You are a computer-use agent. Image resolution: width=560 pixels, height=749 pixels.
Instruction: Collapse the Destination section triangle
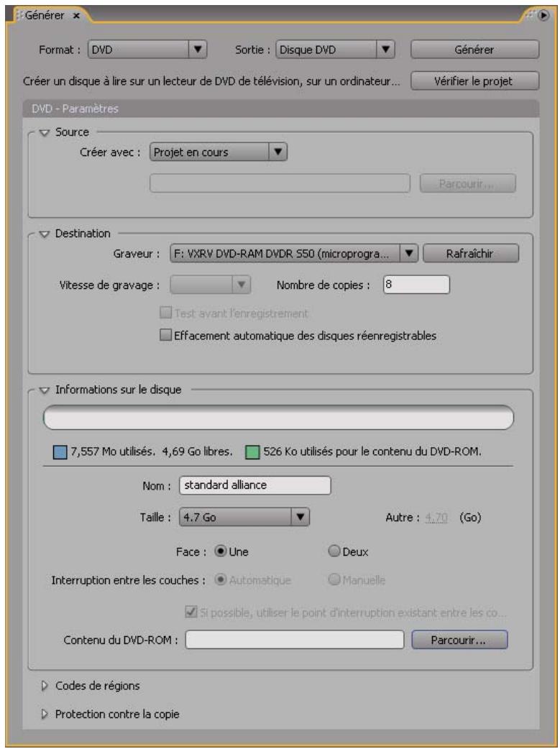pyautogui.click(x=45, y=234)
